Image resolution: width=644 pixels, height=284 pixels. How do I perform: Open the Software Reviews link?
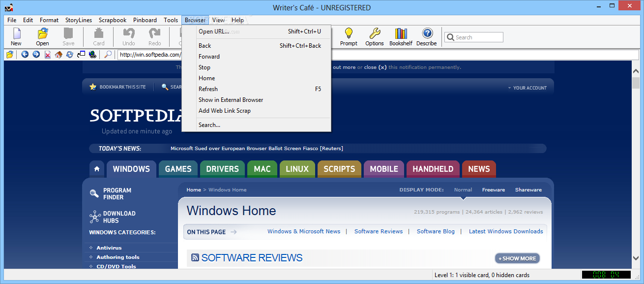click(379, 231)
